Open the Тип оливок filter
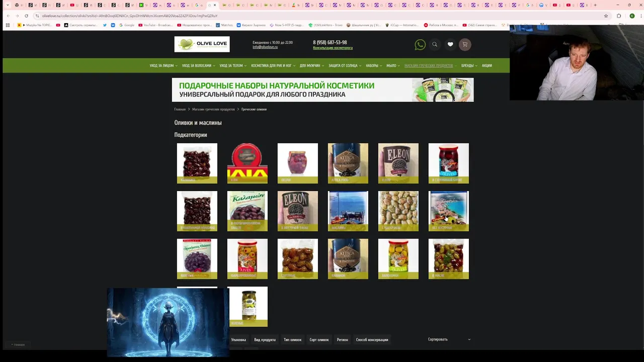This screenshot has height=362, width=644. pos(292,340)
